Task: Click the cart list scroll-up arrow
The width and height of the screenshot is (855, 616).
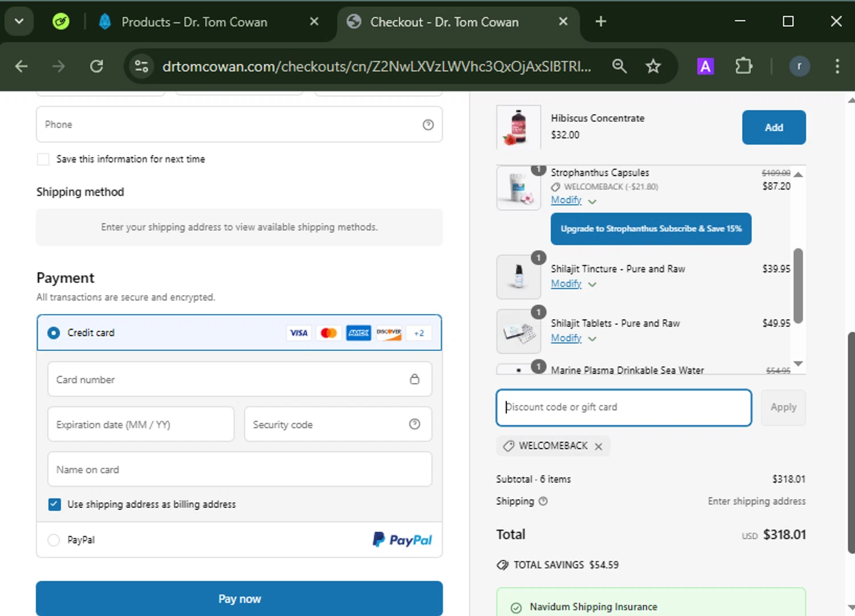Action: click(799, 174)
